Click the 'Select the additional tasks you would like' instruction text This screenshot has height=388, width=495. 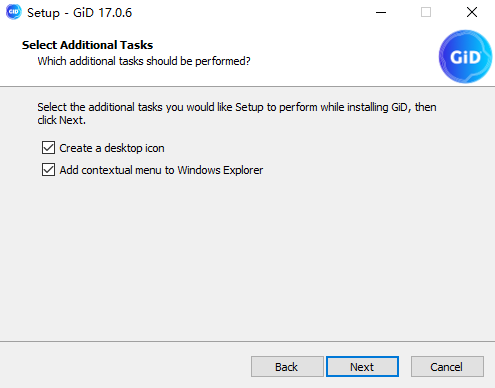point(237,113)
